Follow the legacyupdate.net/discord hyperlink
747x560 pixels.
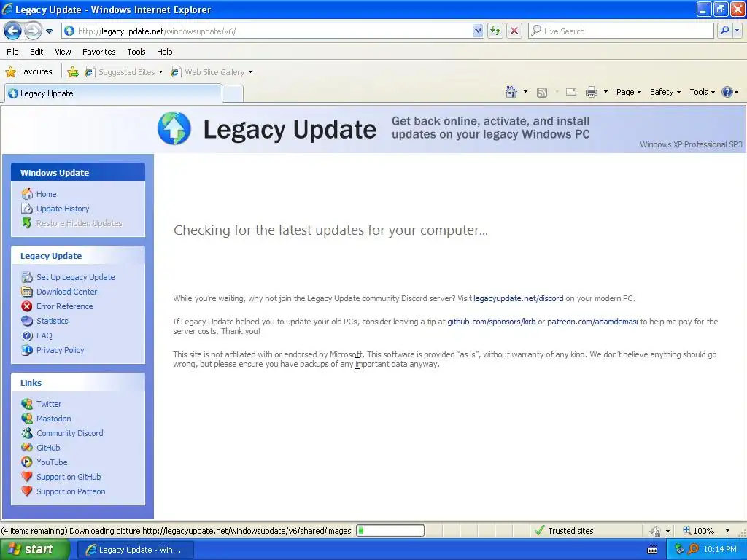point(519,298)
